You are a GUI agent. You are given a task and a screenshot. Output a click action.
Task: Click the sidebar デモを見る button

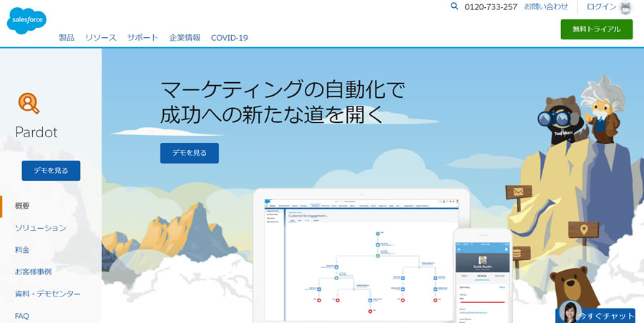[51, 171]
